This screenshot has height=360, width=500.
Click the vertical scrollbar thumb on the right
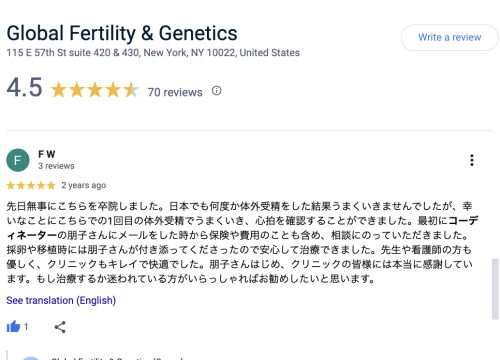pos(495,289)
